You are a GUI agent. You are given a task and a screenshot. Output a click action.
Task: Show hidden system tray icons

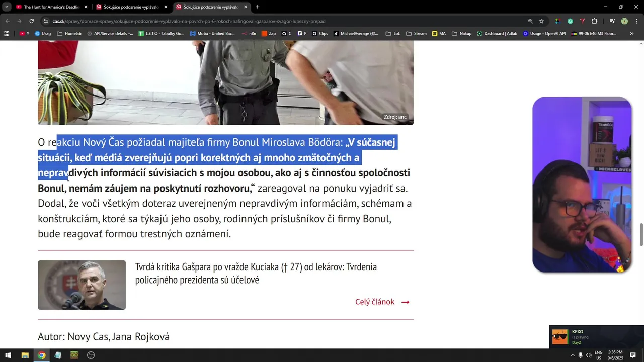click(x=572, y=355)
